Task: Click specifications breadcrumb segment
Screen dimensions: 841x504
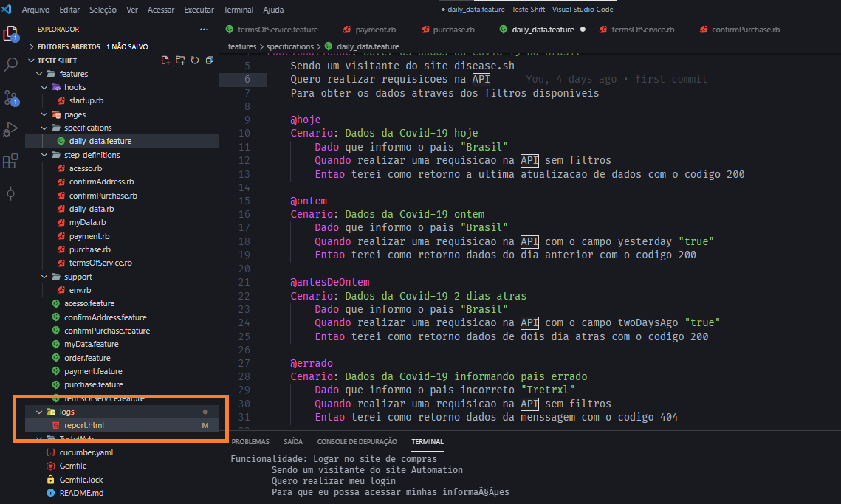Action: [x=289, y=46]
